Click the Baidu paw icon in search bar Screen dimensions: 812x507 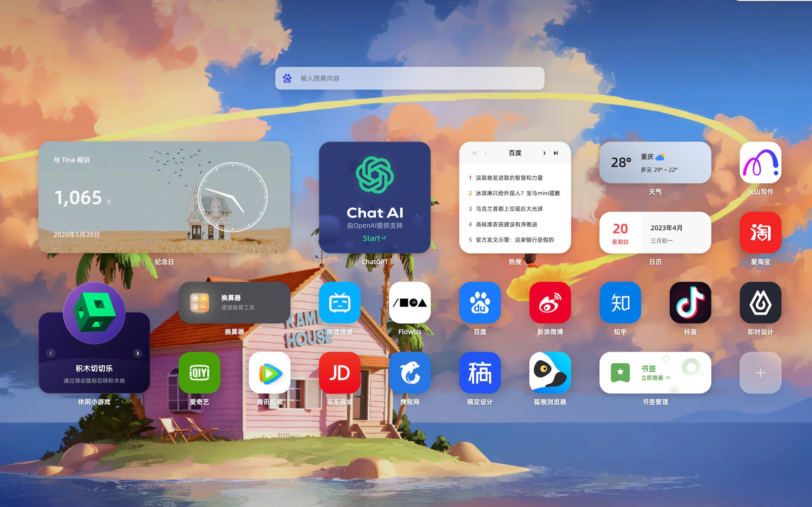(x=287, y=78)
